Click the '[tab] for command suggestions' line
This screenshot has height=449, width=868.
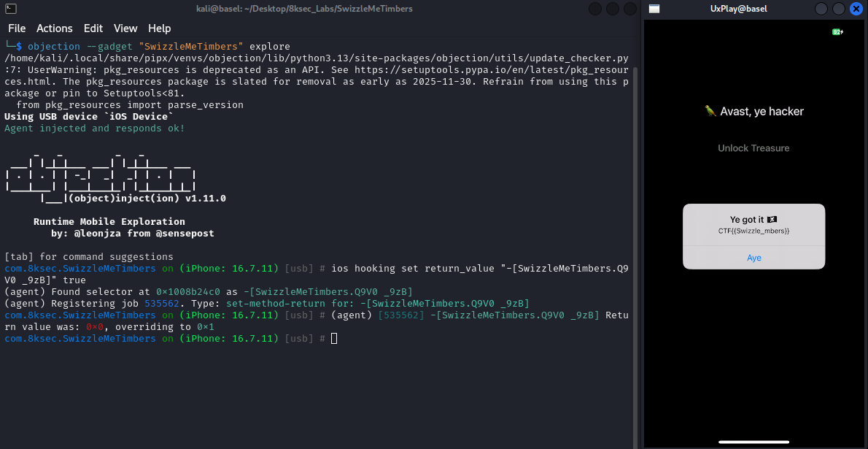click(x=88, y=257)
